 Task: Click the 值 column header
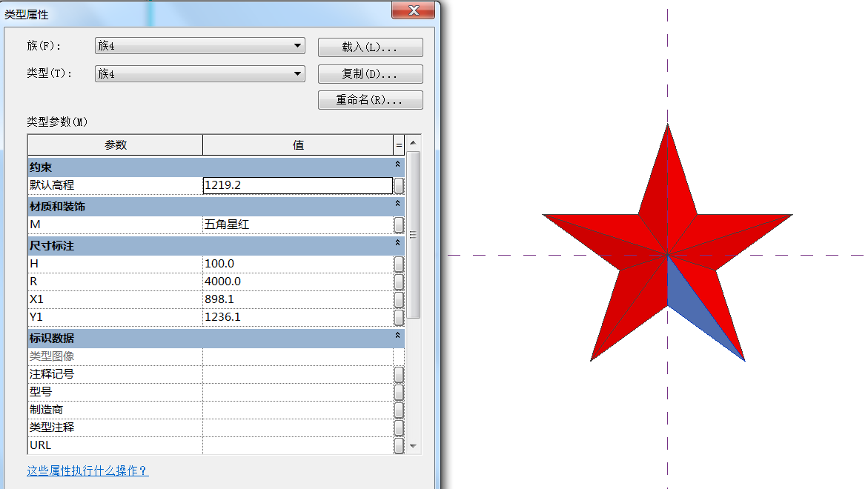point(298,145)
